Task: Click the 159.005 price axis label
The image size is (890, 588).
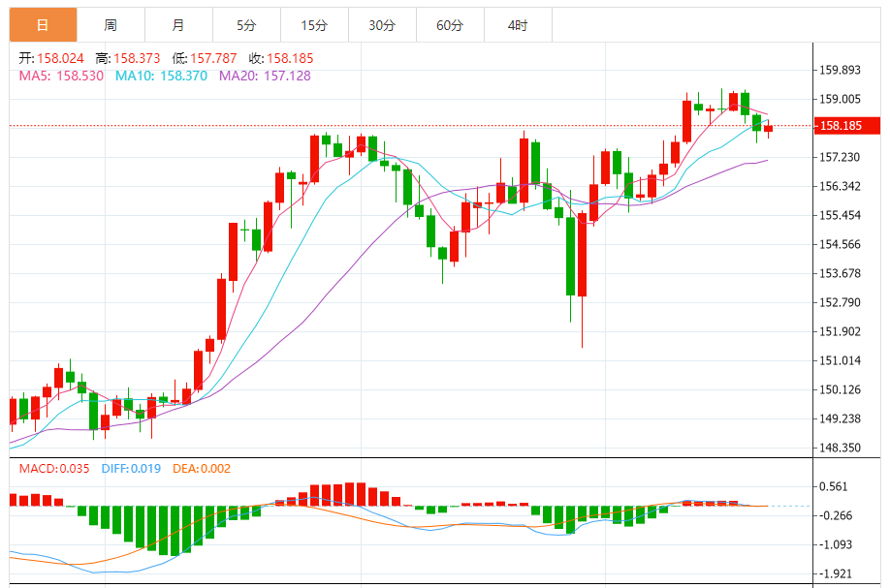Action: coord(840,99)
